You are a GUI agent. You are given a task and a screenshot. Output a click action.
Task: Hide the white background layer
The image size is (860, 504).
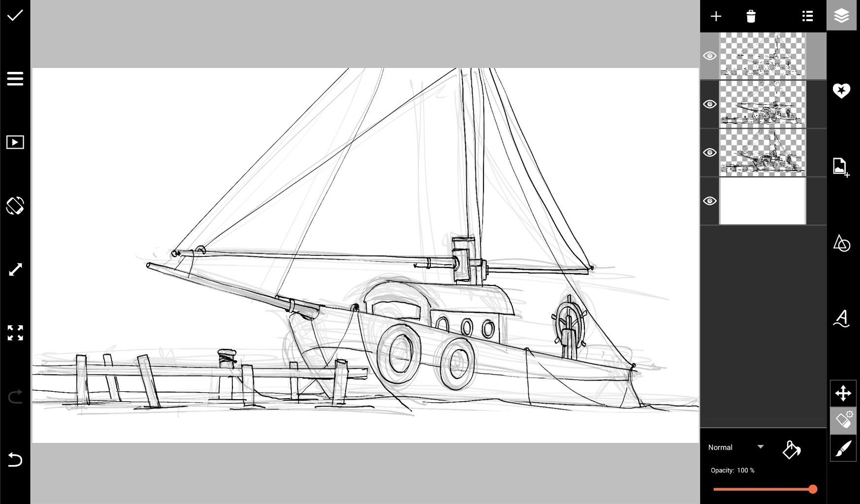(x=710, y=201)
